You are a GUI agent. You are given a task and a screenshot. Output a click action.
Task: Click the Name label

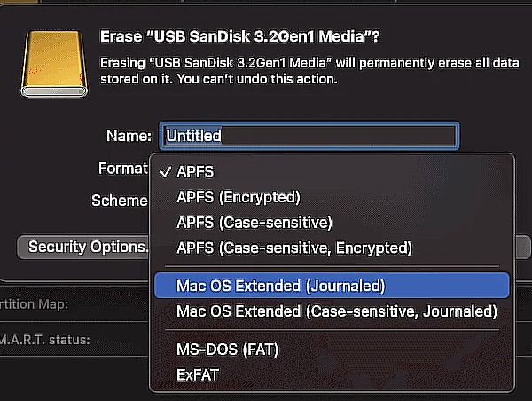[x=129, y=136]
